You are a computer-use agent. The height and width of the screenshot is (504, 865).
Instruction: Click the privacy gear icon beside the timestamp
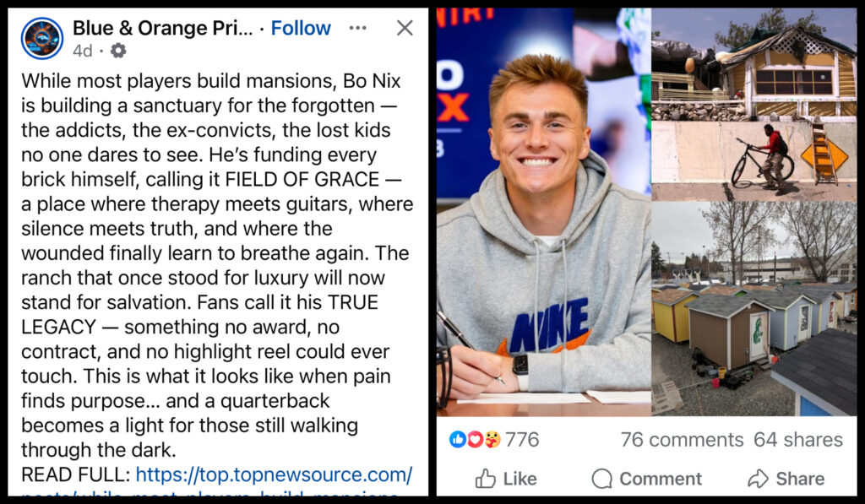[118, 50]
